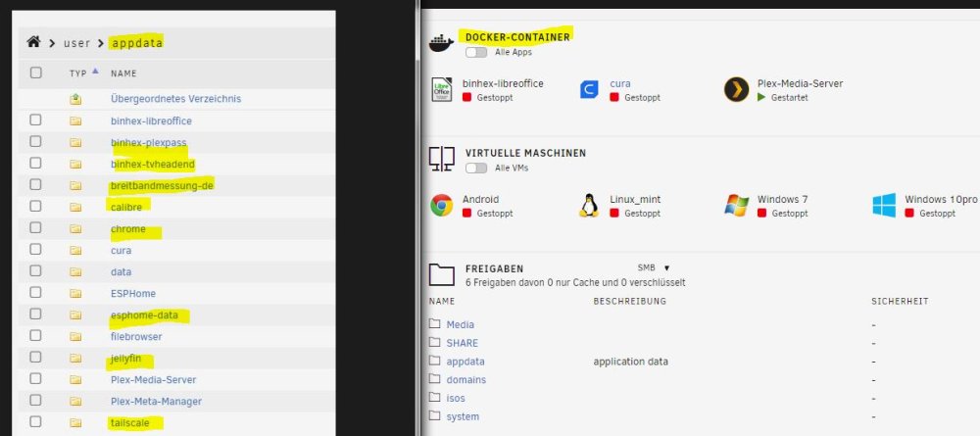Click folder icon beside ESPHome row
Viewport: 980px width, 436px height.
(75, 294)
